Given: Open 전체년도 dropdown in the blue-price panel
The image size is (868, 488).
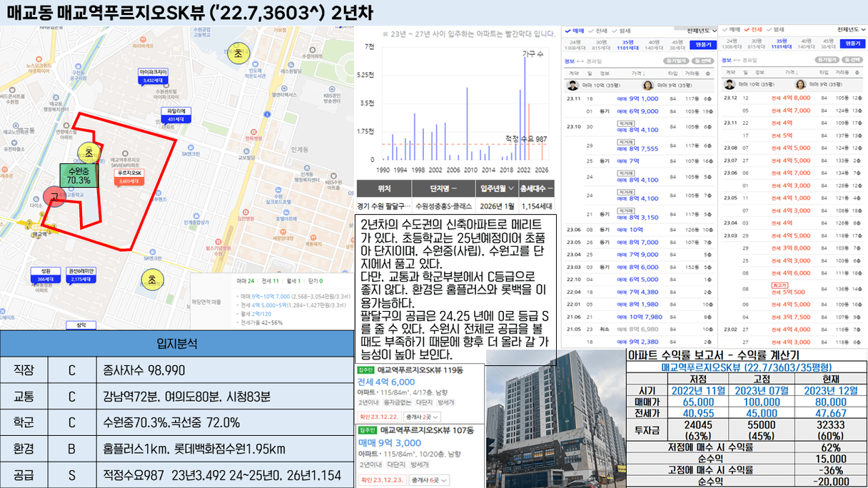Looking at the screenshot, I should coord(700,31).
